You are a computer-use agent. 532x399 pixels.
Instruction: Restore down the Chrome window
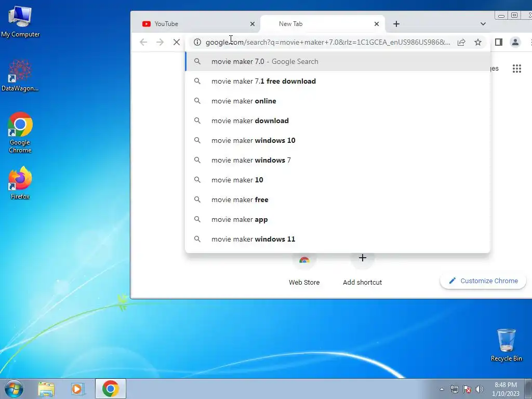point(514,15)
